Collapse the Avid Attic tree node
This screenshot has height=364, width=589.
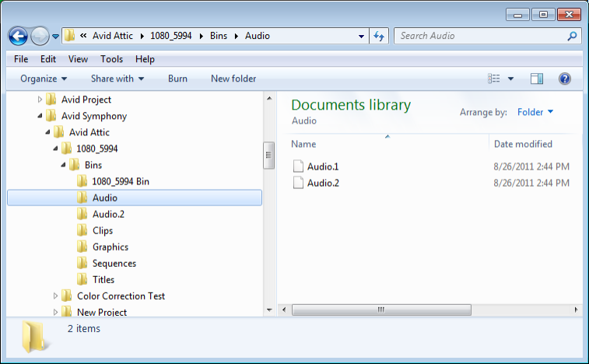[47, 132]
